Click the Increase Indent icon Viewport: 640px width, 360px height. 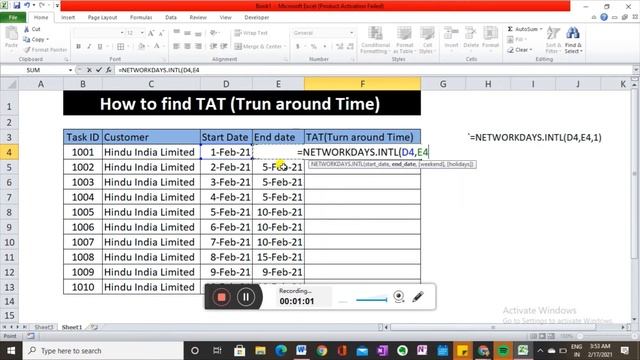(x=224, y=47)
